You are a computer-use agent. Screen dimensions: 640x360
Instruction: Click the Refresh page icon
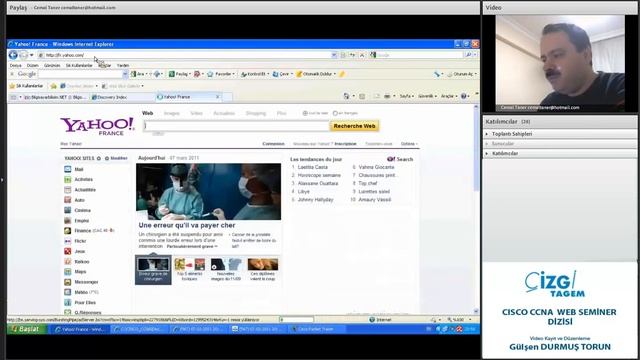[x=352, y=55]
